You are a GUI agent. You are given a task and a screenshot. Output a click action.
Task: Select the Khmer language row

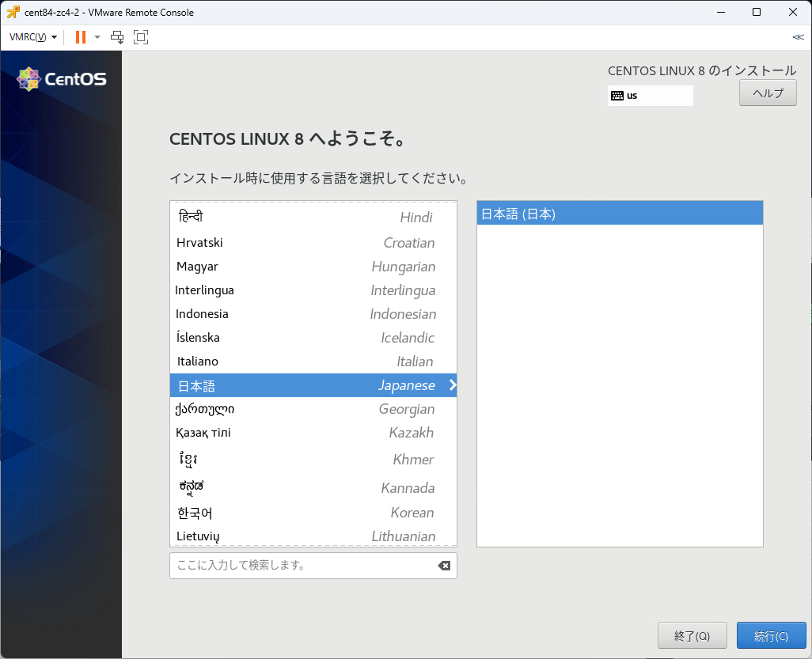313,459
